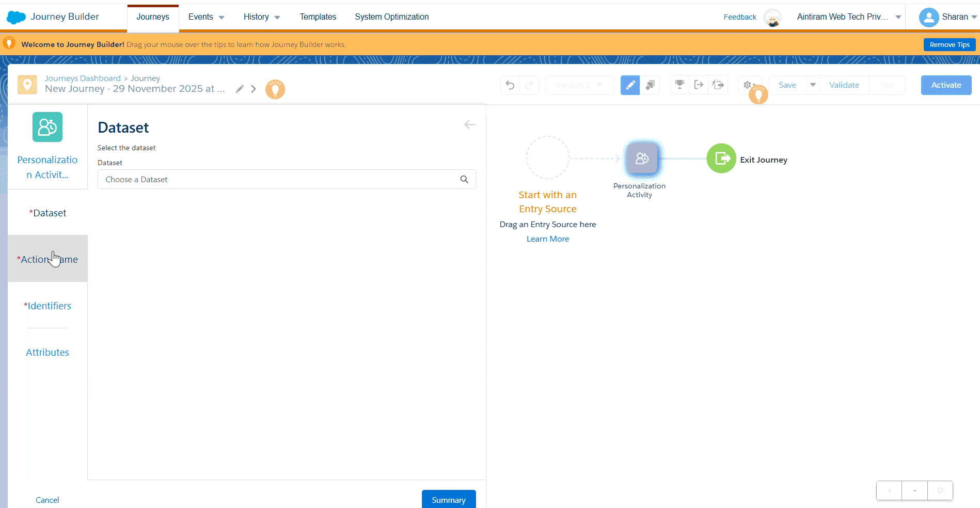This screenshot has height=508, width=980.
Task: Click the Learn More link
Action: coord(547,239)
